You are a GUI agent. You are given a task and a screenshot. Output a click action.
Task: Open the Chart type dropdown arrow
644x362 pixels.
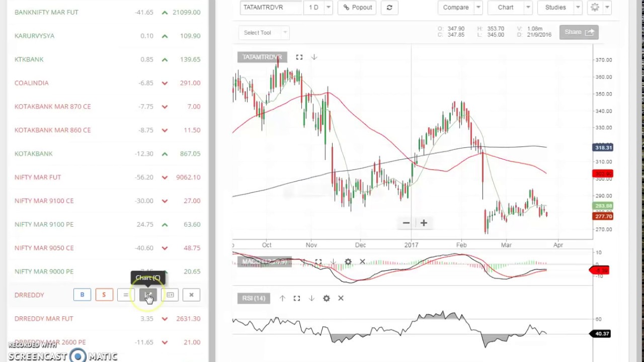(528, 8)
